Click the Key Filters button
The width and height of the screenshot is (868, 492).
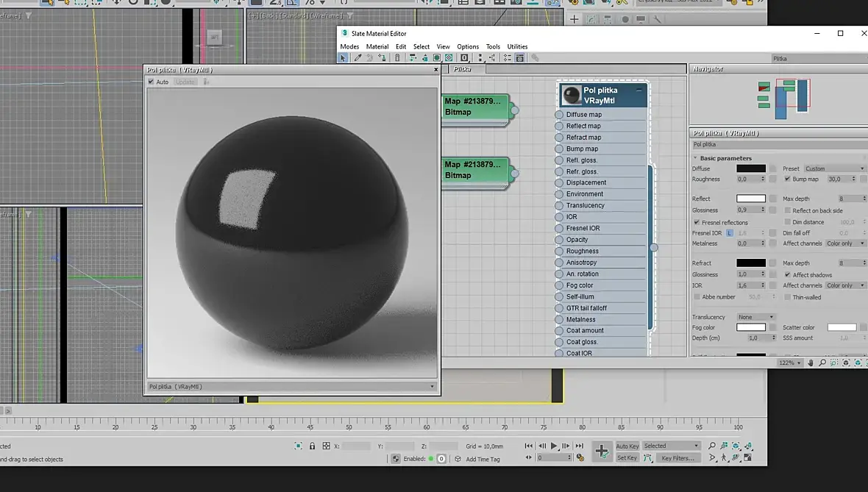click(x=677, y=458)
